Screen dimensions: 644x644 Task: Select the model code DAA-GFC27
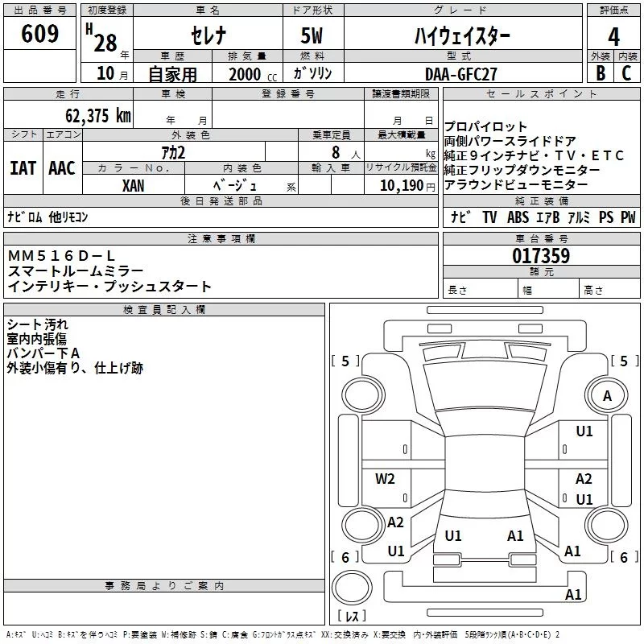point(460,74)
